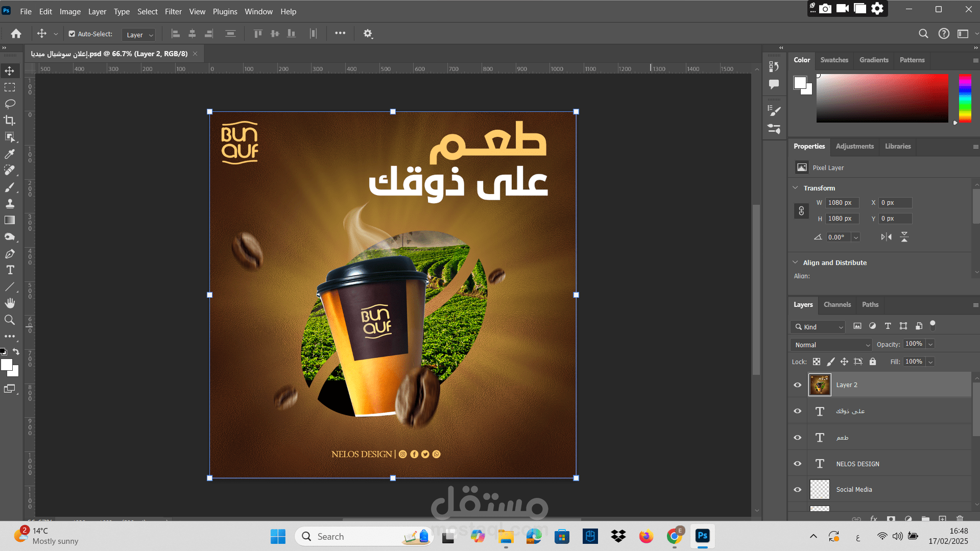Lock transparent pixels in Layers panel
980x551 pixels.
(817, 362)
